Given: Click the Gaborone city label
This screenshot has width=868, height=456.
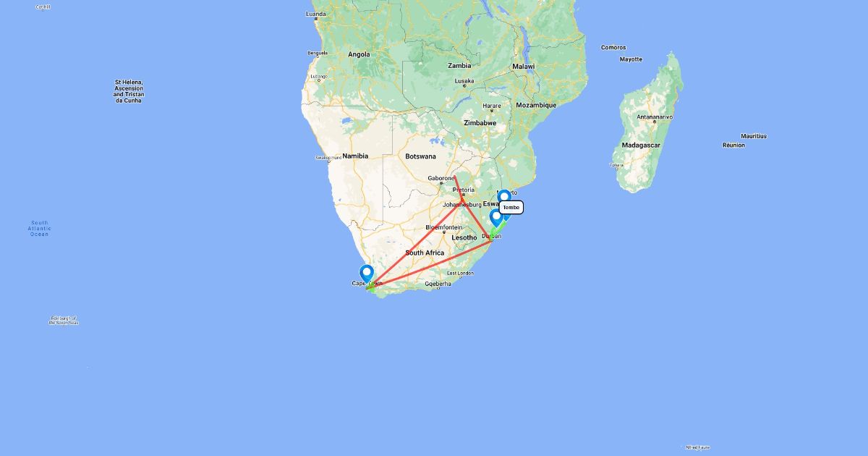Looking at the screenshot, I should 441,178.
